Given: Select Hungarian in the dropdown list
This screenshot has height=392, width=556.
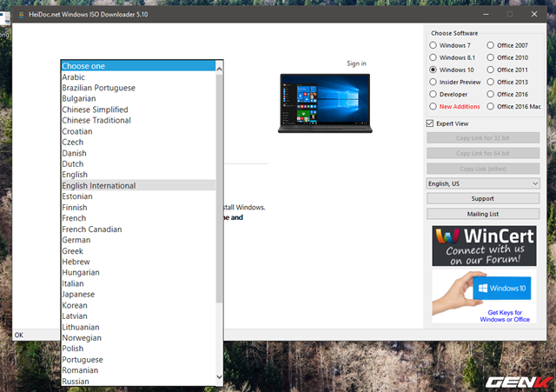Looking at the screenshot, I should 138,272.
